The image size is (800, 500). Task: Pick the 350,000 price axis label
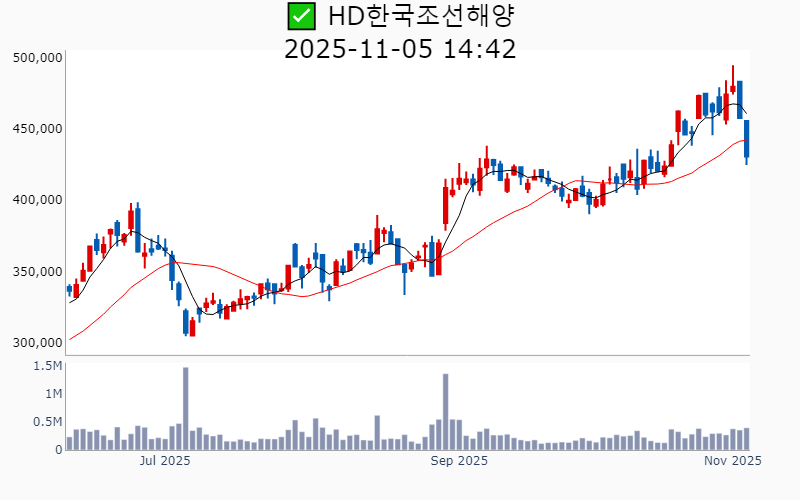click(x=37, y=271)
